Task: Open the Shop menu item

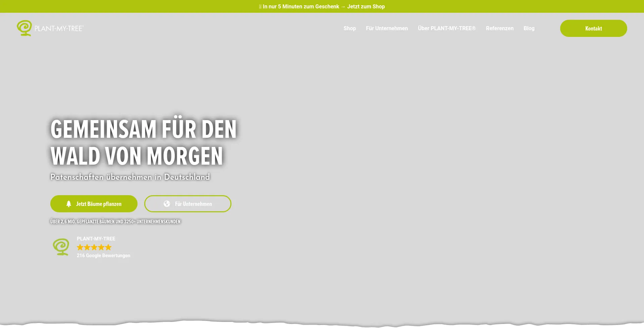Action: tap(350, 28)
